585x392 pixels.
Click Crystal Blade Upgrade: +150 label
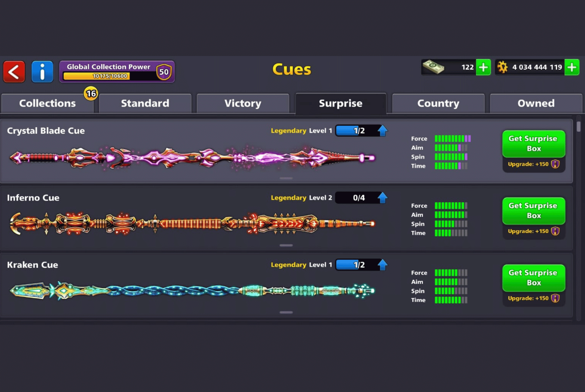(528, 164)
